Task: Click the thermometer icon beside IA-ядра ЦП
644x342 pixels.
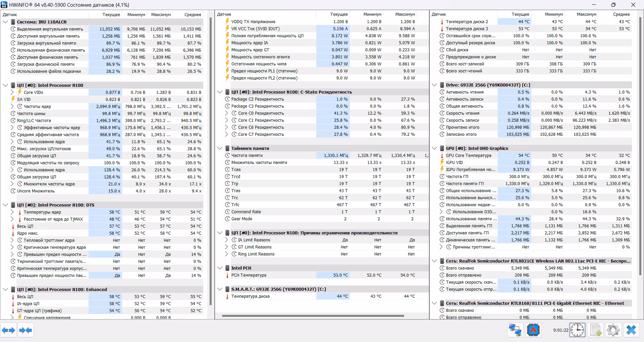Action: [x=13, y=304]
